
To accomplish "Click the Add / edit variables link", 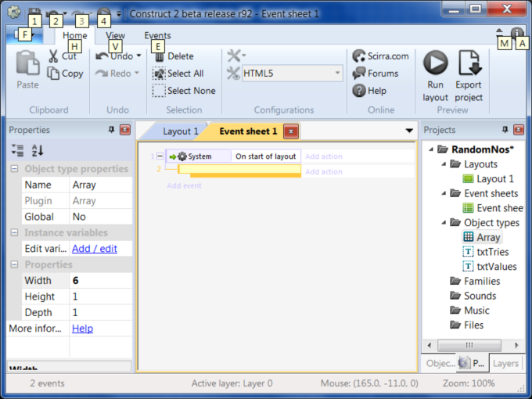I will [x=95, y=248].
